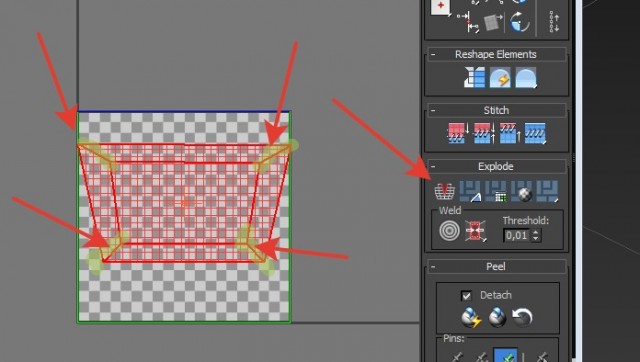Enable the Peel Mode icon

(x=497, y=318)
